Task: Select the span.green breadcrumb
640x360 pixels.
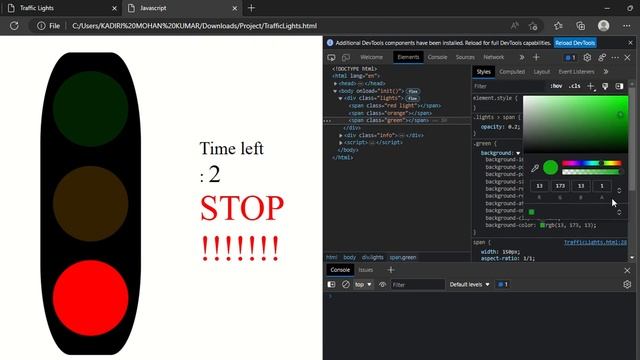Action: point(402,257)
